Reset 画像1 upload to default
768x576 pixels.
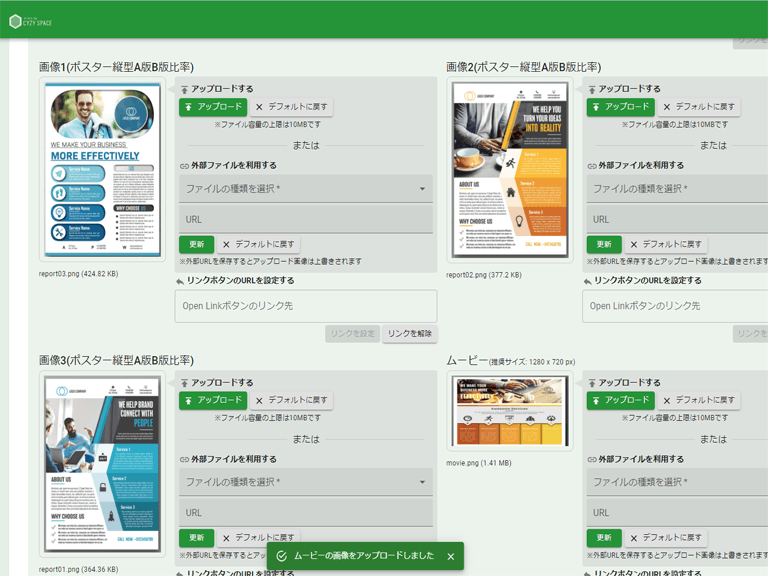point(291,107)
